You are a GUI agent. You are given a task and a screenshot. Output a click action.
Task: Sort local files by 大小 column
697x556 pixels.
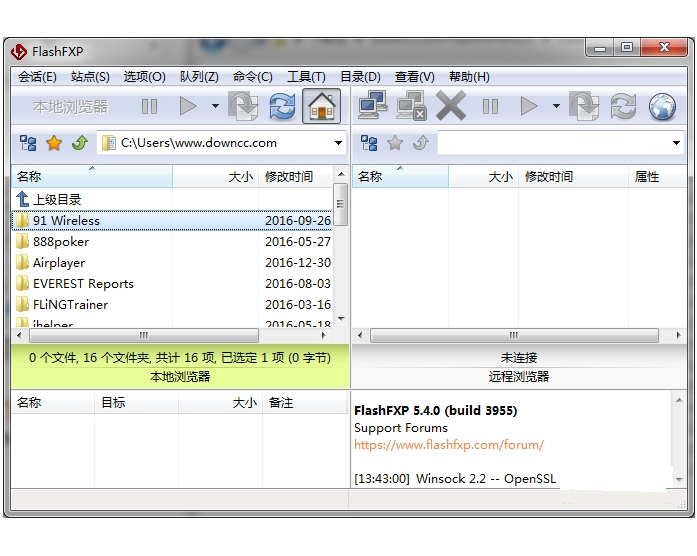[216, 176]
